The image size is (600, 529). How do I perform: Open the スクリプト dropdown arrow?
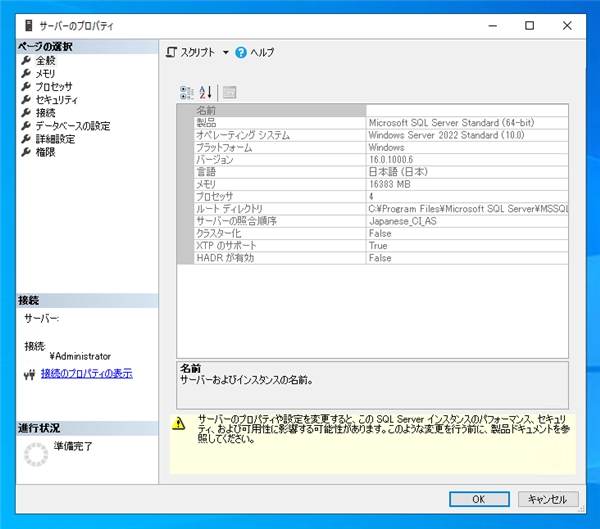(226, 52)
